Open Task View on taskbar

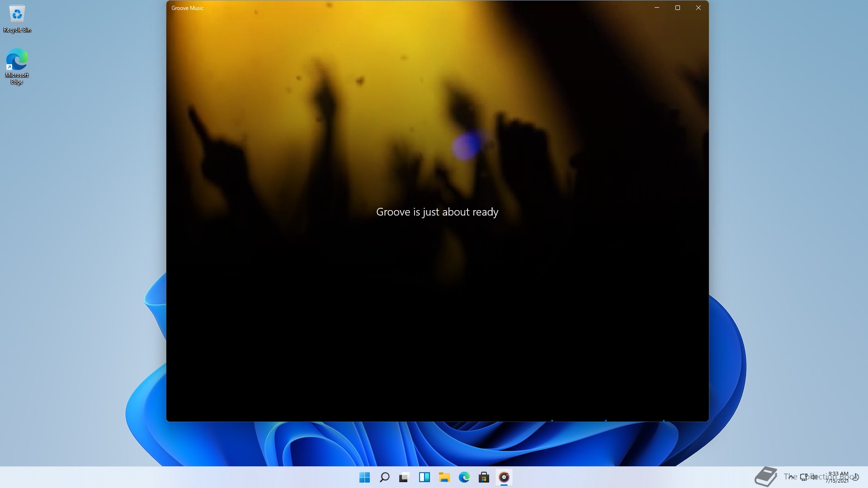[404, 477]
